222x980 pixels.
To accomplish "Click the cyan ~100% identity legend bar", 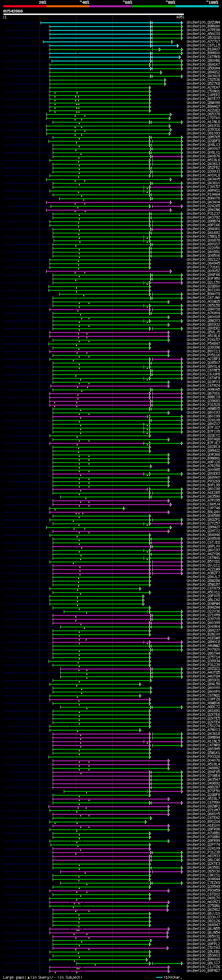I will click(x=197, y=6).
